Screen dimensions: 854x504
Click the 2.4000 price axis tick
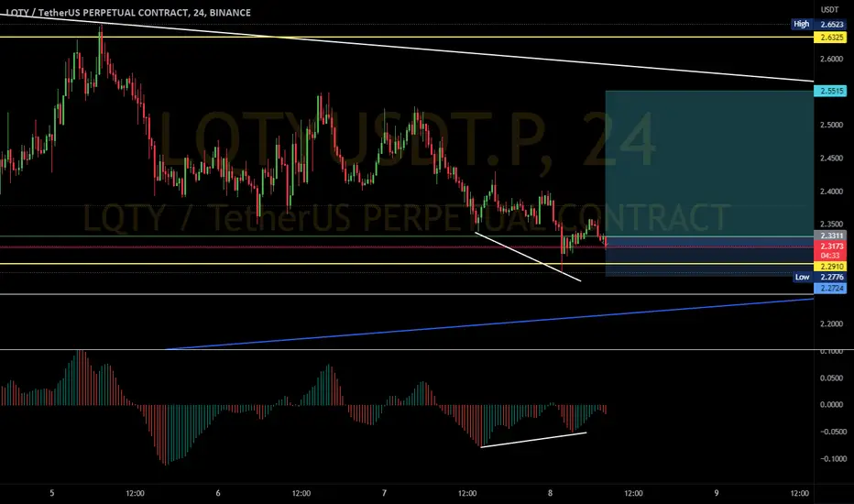point(831,192)
